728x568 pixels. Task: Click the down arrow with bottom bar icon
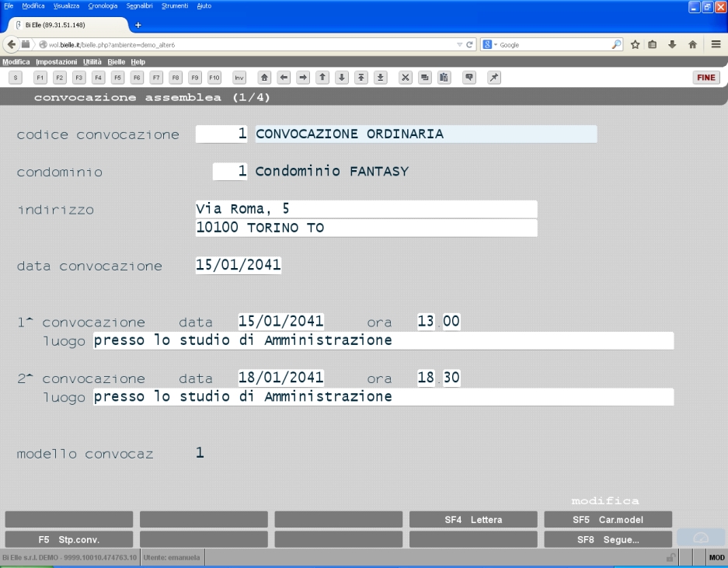(380, 78)
